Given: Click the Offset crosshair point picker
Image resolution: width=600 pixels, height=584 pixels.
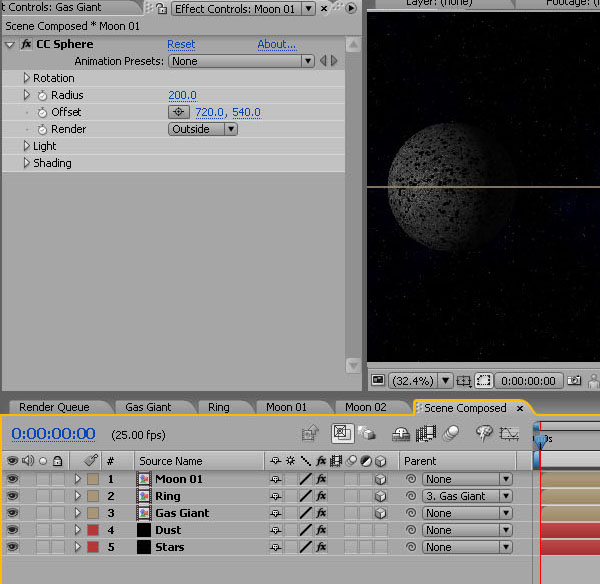Looking at the screenshot, I should [x=179, y=112].
